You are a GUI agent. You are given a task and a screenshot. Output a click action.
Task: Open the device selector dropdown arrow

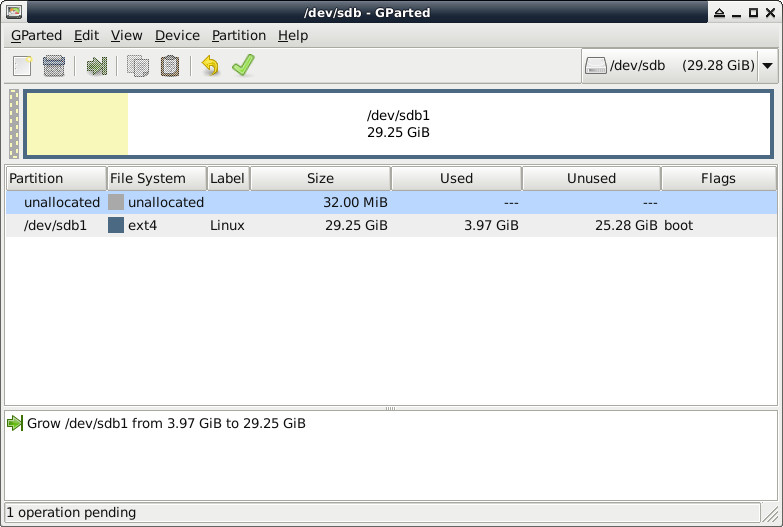[x=768, y=65]
